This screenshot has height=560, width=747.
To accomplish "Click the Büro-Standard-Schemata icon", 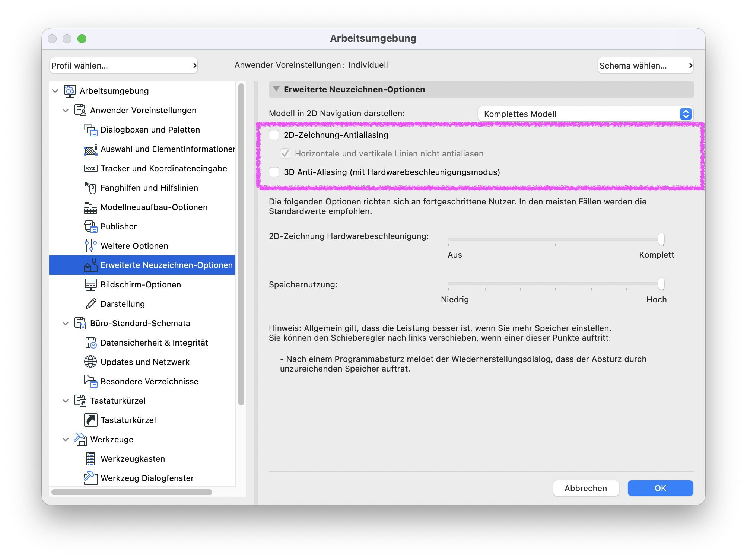I will (80, 323).
